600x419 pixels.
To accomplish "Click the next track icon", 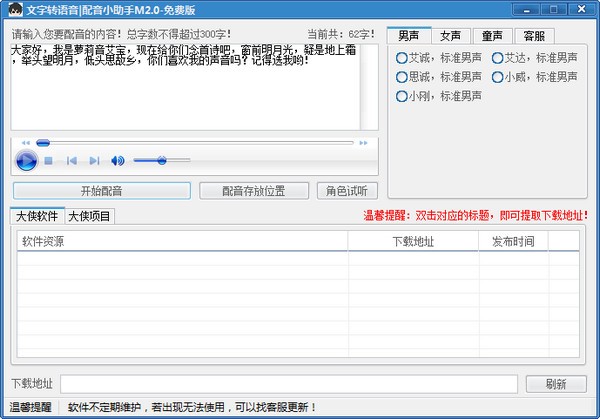I will 94,161.
